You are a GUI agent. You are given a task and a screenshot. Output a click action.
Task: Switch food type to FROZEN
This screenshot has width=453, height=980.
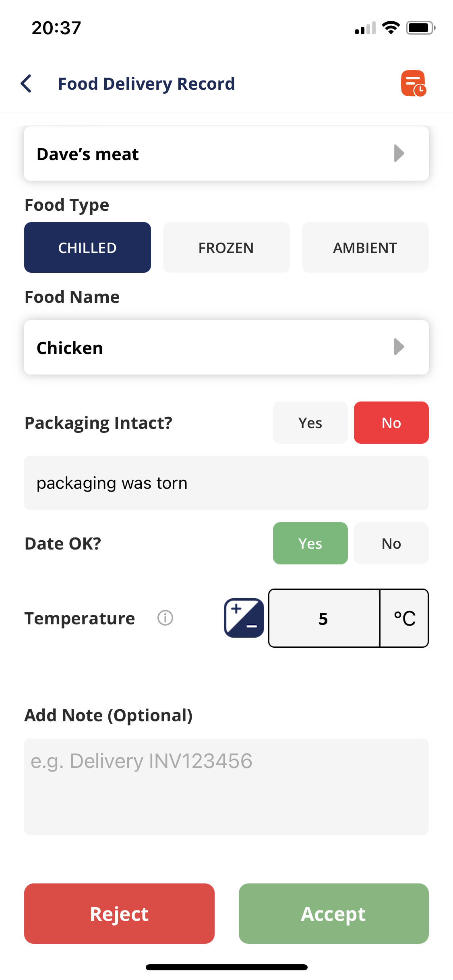[x=226, y=248]
